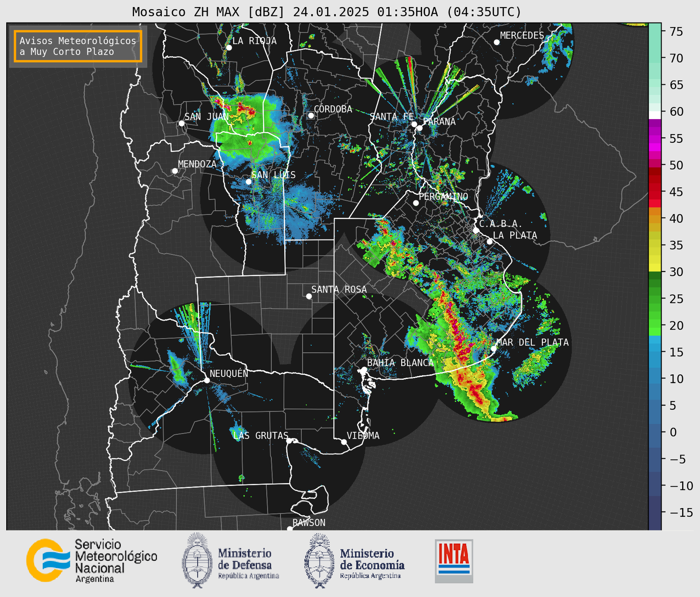Select the PERGAMINO city label
Screen dimensions: 700x597
click(x=443, y=196)
